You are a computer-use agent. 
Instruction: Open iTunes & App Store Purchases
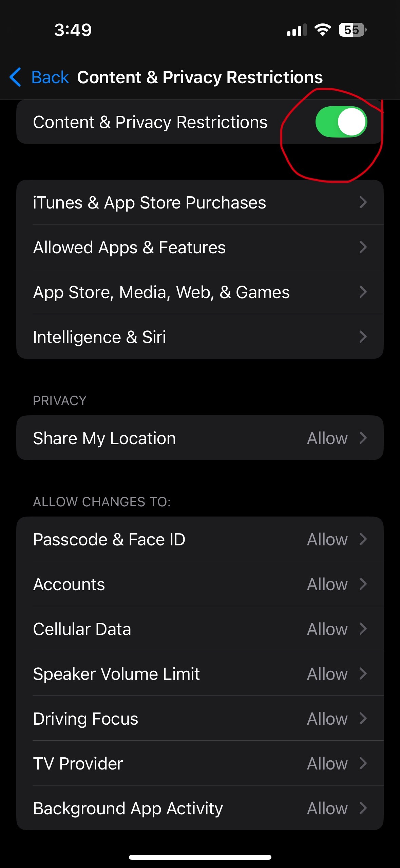(199, 202)
